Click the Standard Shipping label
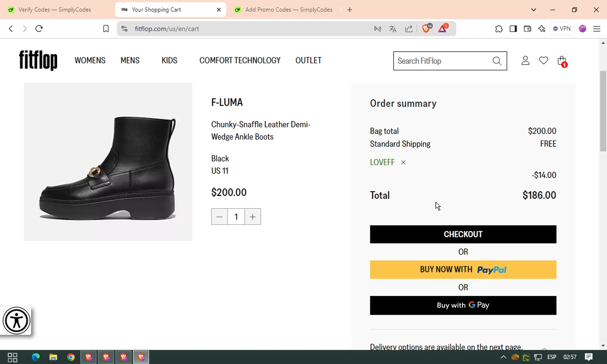The width and height of the screenshot is (607, 364). (400, 144)
